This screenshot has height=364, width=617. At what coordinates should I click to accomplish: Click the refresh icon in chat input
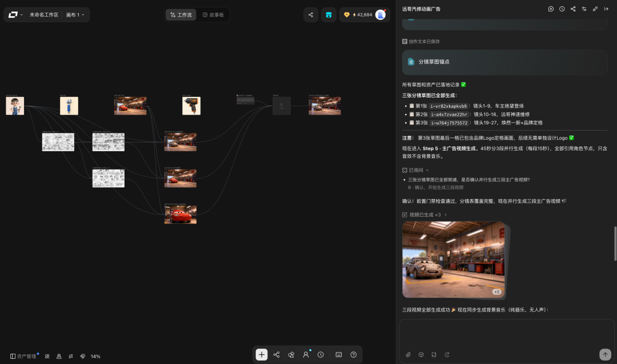(447, 354)
